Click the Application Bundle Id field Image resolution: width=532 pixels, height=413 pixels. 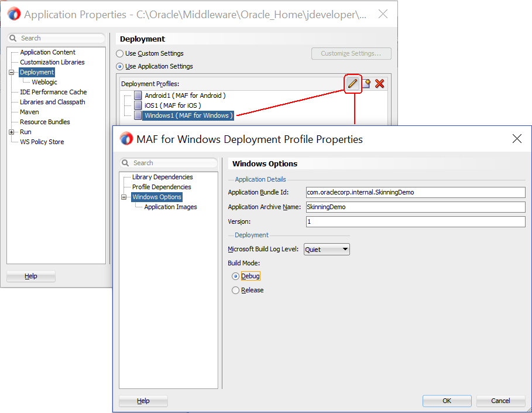416,192
